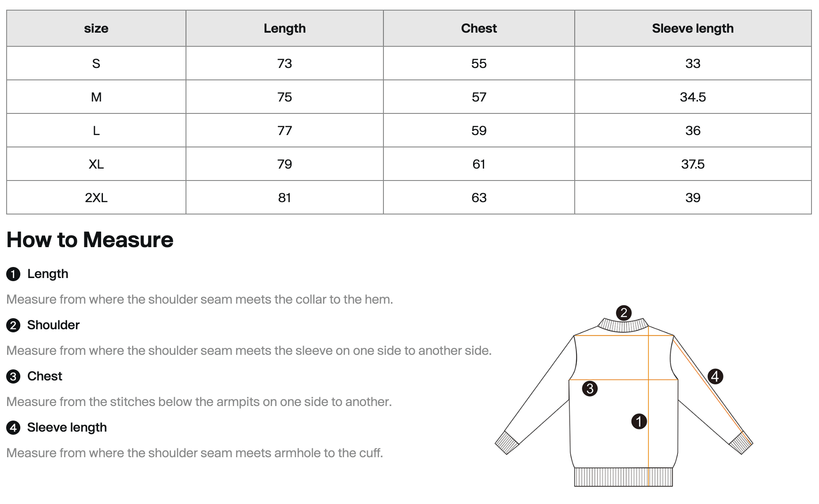
Task: Select the 2XL size row label
Action: [96, 198]
